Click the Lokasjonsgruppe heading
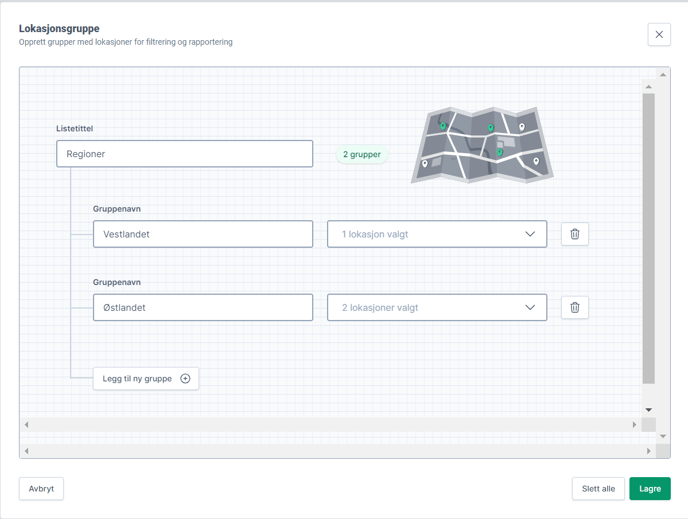Image resolution: width=688 pixels, height=519 pixels. point(59,29)
